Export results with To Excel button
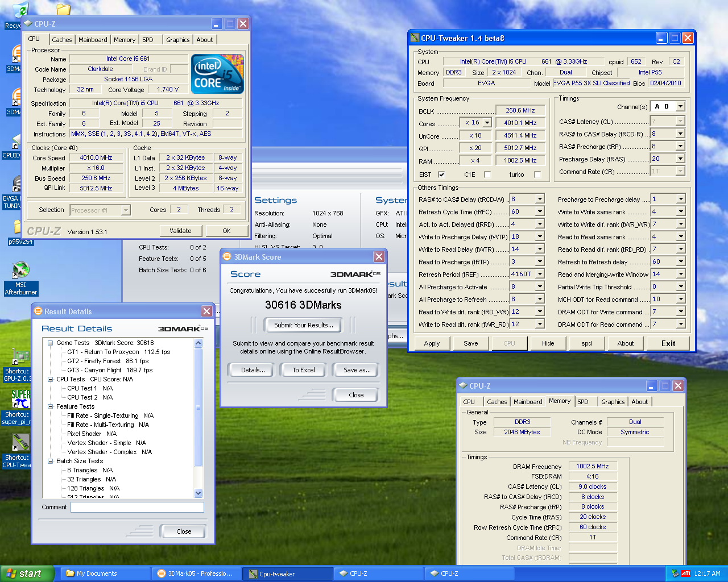The image size is (728, 582). point(304,370)
